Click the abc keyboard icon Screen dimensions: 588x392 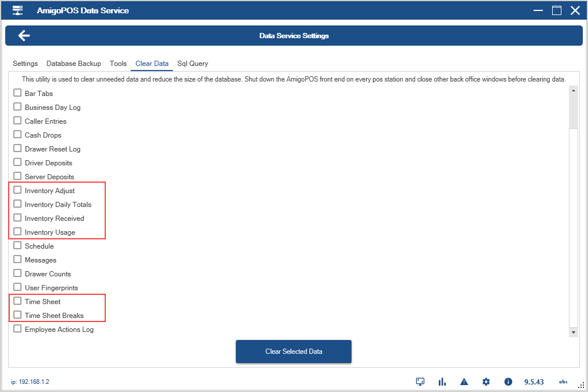pyautogui.click(x=563, y=382)
